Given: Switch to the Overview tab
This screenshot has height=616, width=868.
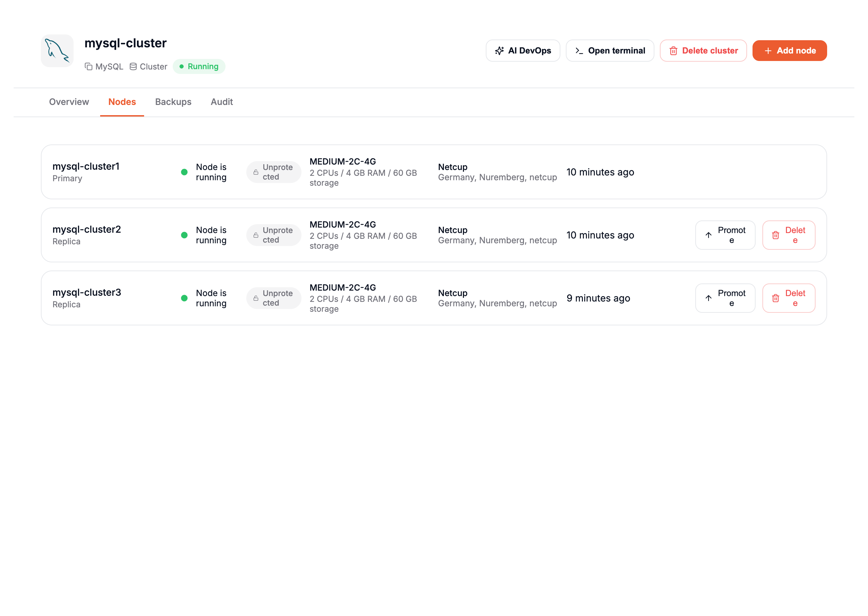Looking at the screenshot, I should (69, 102).
